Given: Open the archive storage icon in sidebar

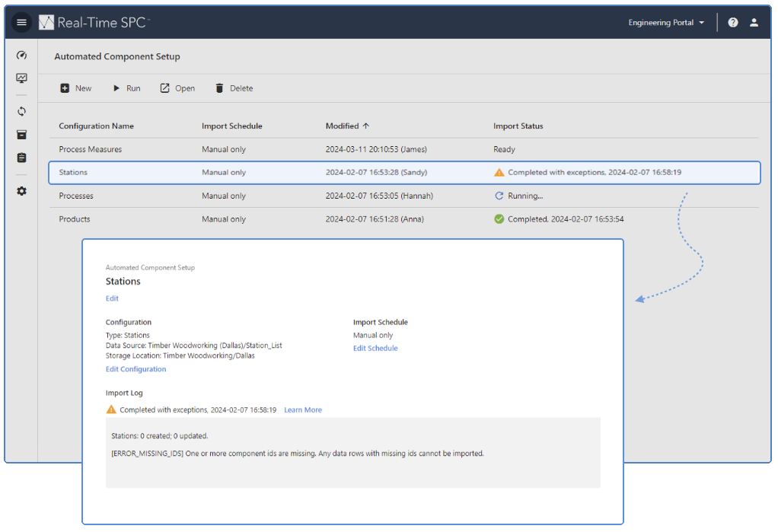Looking at the screenshot, I should (21, 135).
